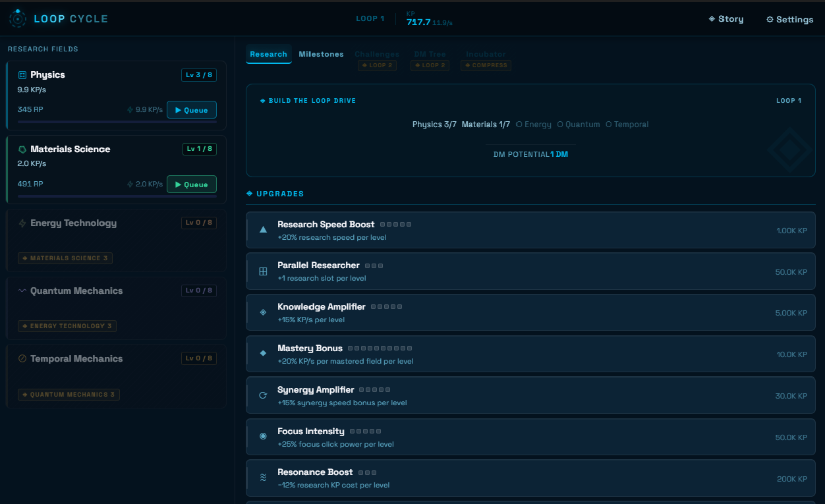The width and height of the screenshot is (825, 504).
Task: Select the Energy objective radio circle
Action: pyautogui.click(x=519, y=125)
